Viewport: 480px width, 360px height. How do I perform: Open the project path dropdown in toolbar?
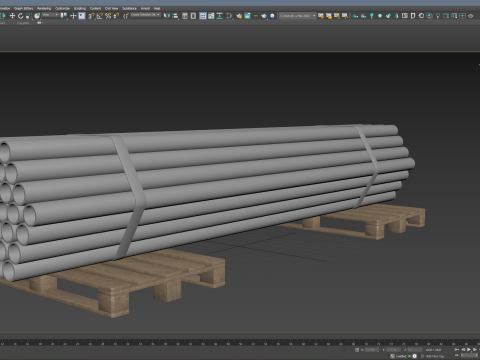tap(297, 16)
